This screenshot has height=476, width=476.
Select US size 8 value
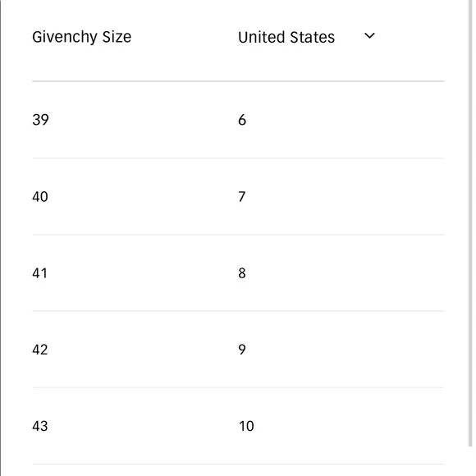(242, 273)
